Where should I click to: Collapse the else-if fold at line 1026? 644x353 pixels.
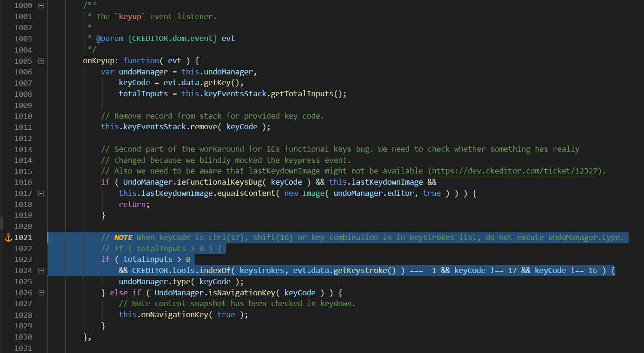[x=40, y=292]
